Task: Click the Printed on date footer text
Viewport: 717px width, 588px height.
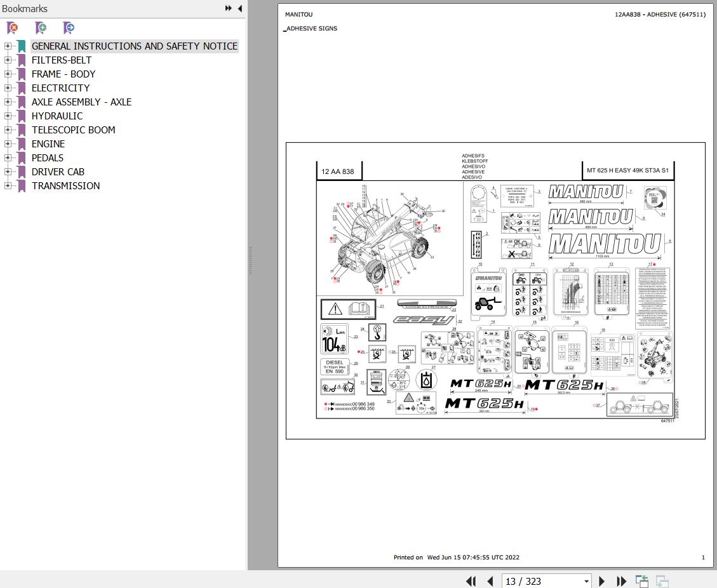Action: pyautogui.click(x=457, y=558)
